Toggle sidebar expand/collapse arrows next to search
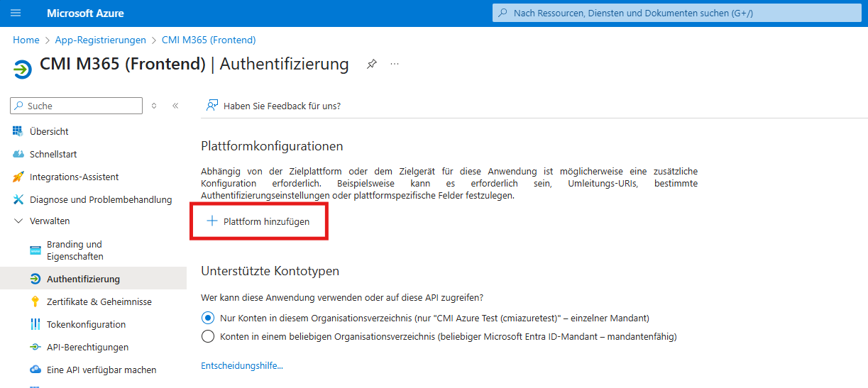This screenshot has width=868, height=388. tap(154, 106)
